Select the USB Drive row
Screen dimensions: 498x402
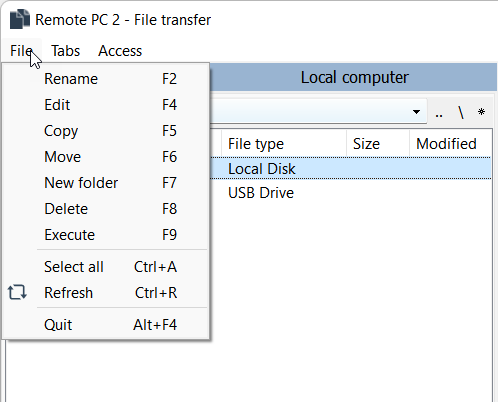click(350, 193)
